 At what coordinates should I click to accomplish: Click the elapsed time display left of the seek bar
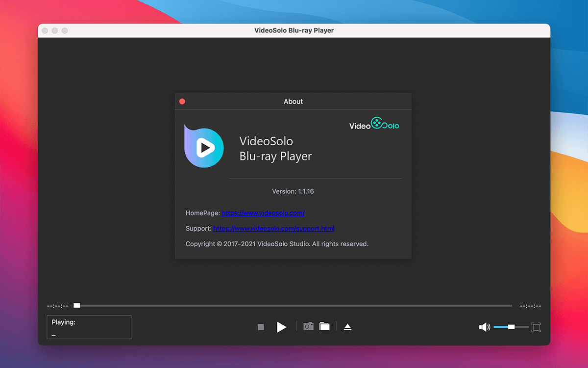[x=58, y=306]
